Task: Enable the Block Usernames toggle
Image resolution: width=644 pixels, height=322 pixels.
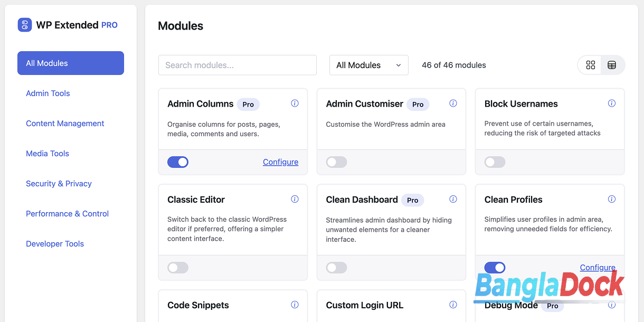Action: 495,162
